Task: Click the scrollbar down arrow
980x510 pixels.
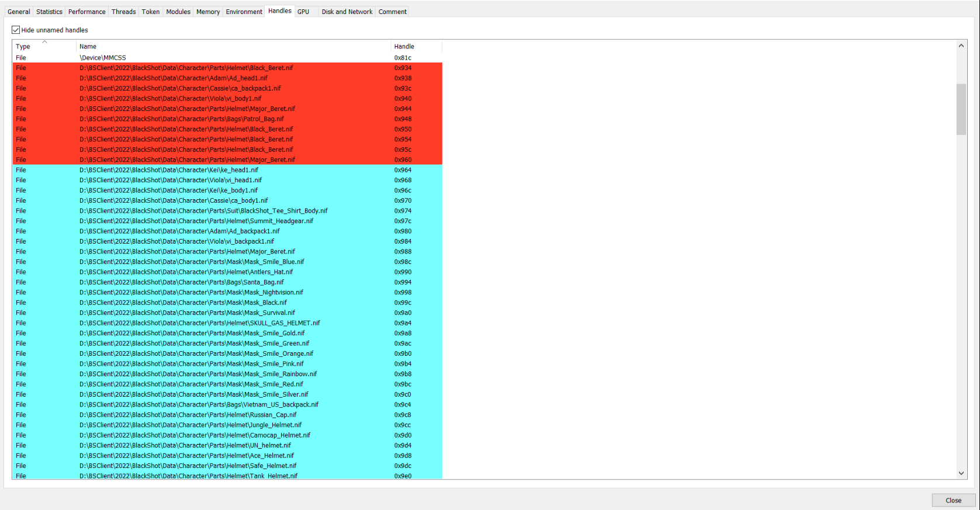Action: coord(961,473)
